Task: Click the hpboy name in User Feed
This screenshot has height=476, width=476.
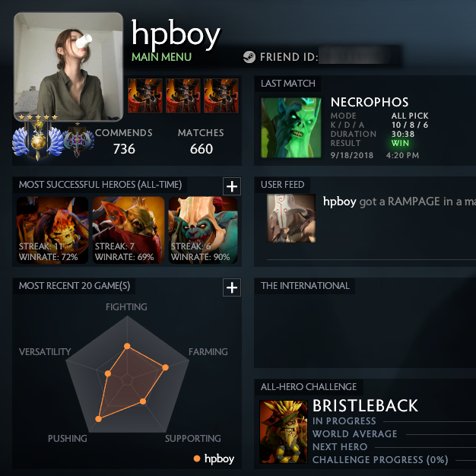Action: point(339,202)
